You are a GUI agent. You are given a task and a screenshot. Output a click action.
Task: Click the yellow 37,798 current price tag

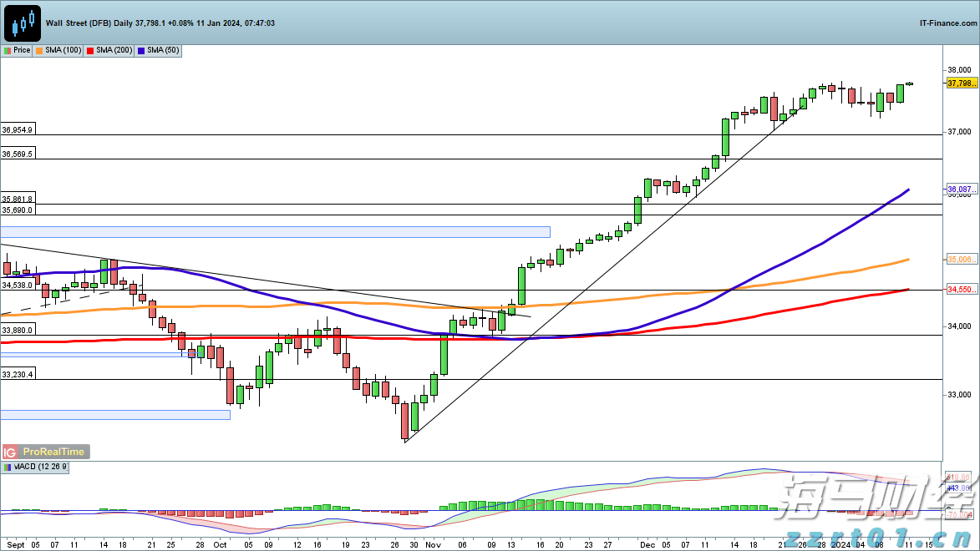point(961,83)
